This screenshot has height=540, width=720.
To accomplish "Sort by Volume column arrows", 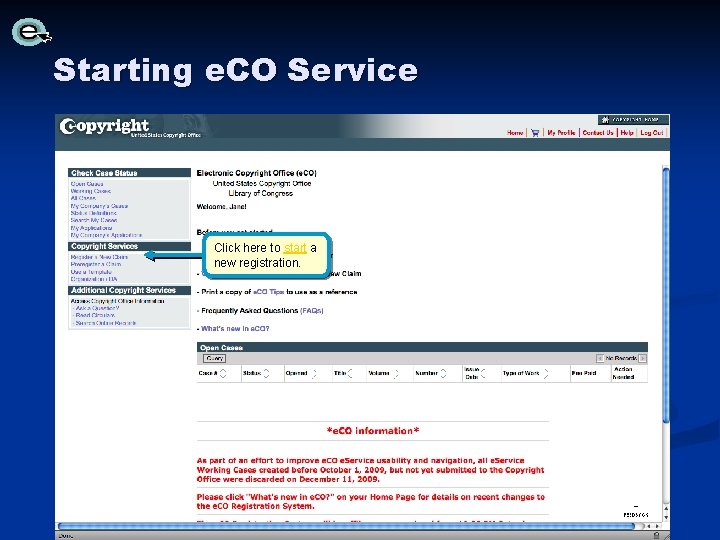I will pyautogui.click(x=396, y=373).
